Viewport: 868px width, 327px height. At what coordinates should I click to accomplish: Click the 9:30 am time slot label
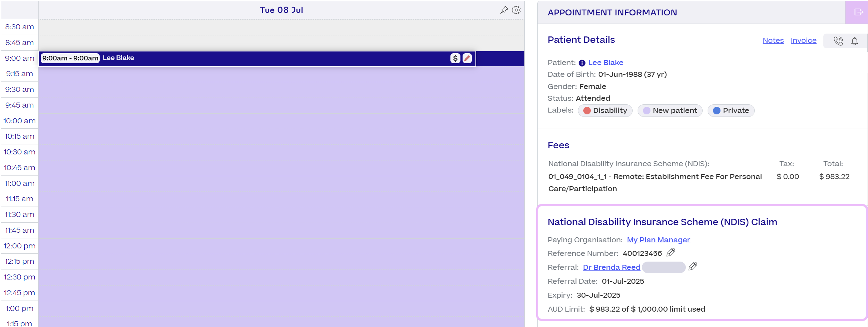tap(20, 89)
